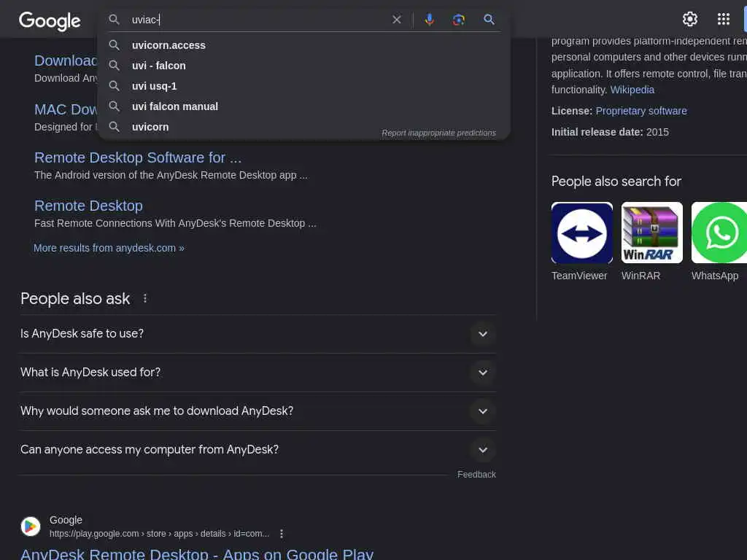
Task: Open the 'Remote Desktop' result link
Action: click(88, 206)
